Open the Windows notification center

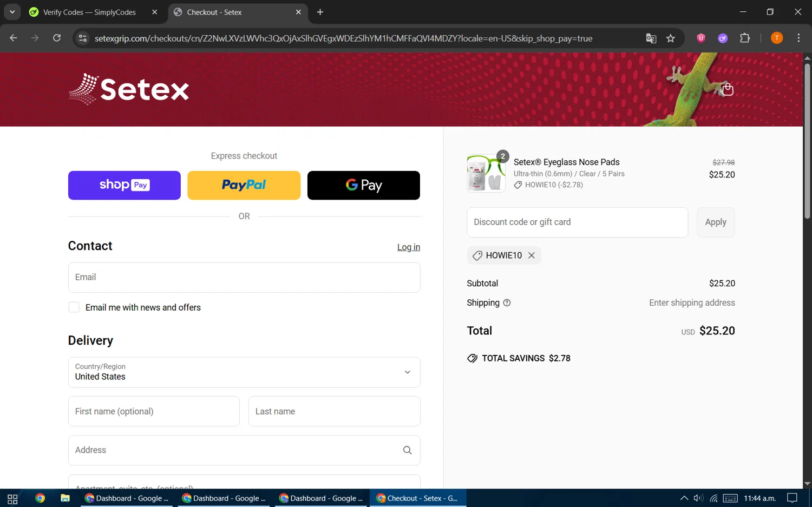tap(793, 498)
